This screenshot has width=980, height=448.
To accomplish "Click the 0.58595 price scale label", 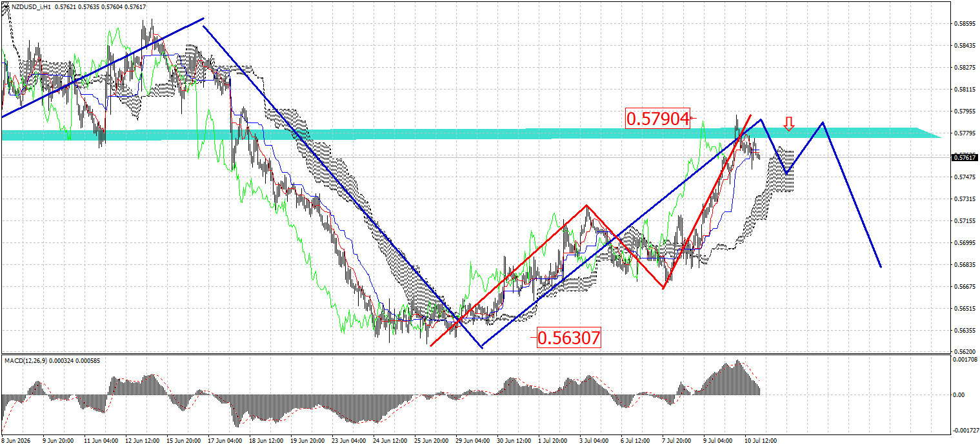I will click(964, 24).
